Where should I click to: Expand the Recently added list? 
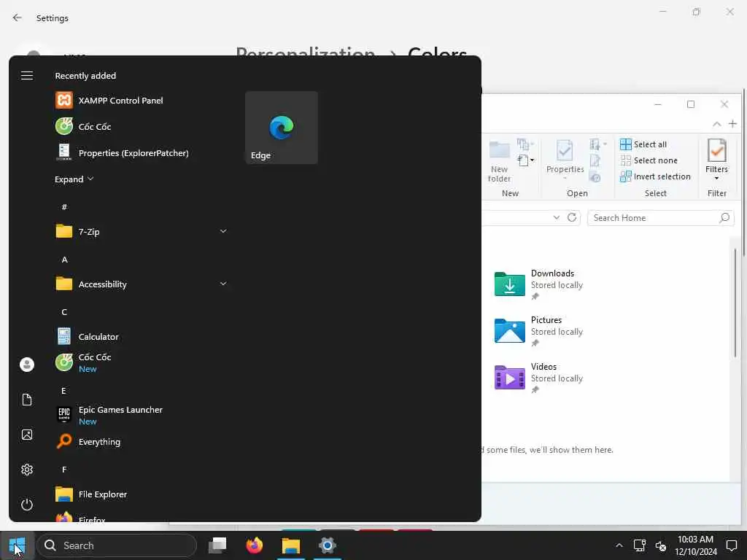pos(74,179)
